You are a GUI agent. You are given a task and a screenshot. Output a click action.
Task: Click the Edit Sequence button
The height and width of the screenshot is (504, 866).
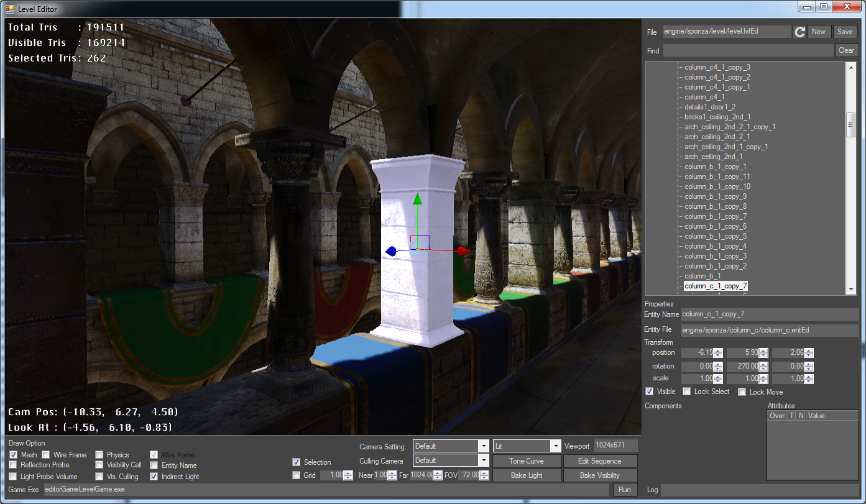click(600, 461)
